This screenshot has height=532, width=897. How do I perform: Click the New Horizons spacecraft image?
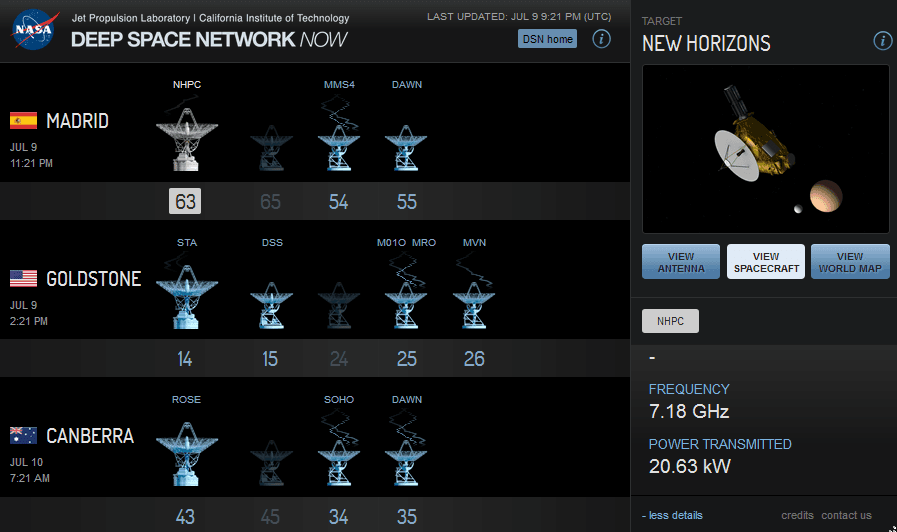765,149
